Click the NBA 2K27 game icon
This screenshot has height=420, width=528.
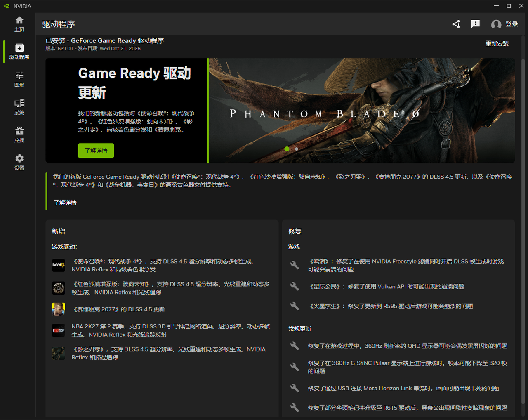tap(59, 330)
